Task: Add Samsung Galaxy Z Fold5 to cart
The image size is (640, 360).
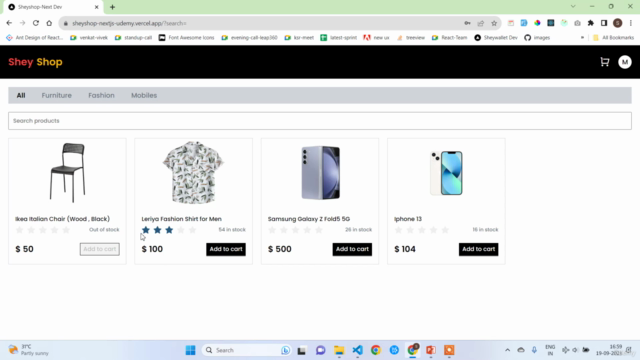Action: coord(352,249)
